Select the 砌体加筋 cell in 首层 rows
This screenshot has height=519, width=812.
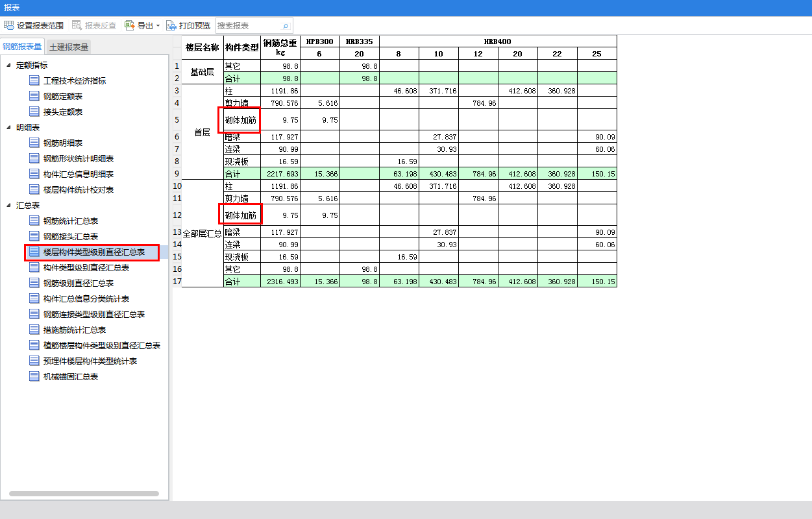241,120
